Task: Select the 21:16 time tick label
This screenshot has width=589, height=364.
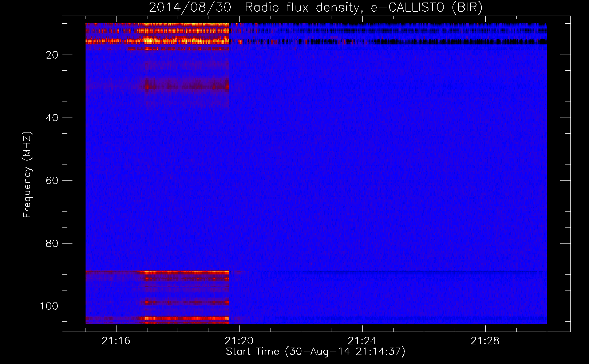Action: pos(116,341)
